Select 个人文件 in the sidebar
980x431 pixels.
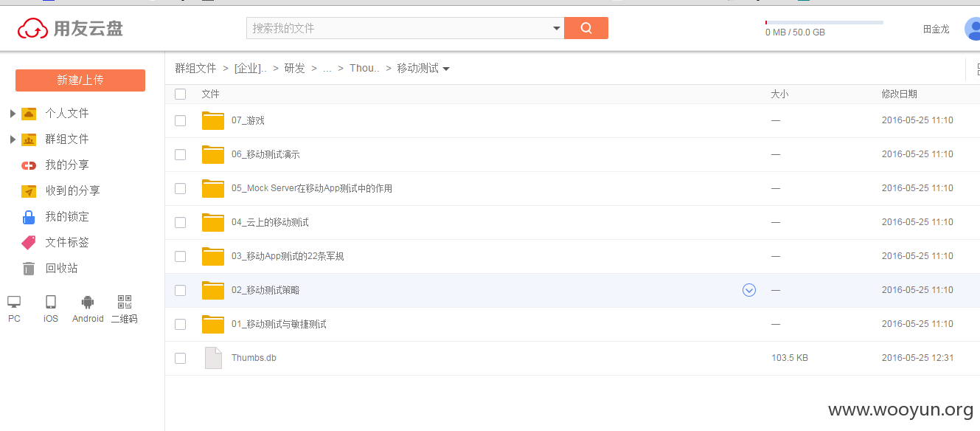point(67,114)
